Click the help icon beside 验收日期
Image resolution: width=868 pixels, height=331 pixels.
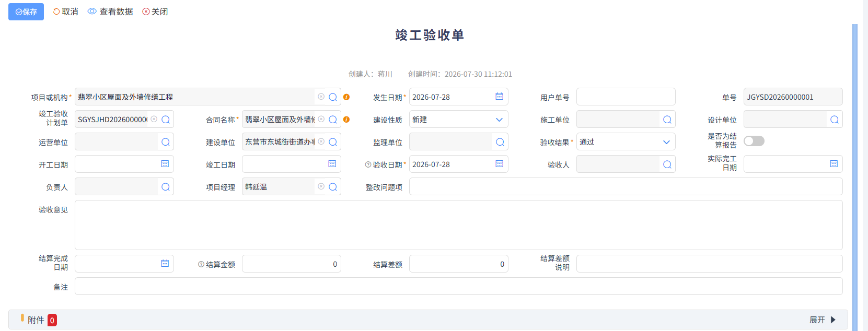(x=368, y=164)
